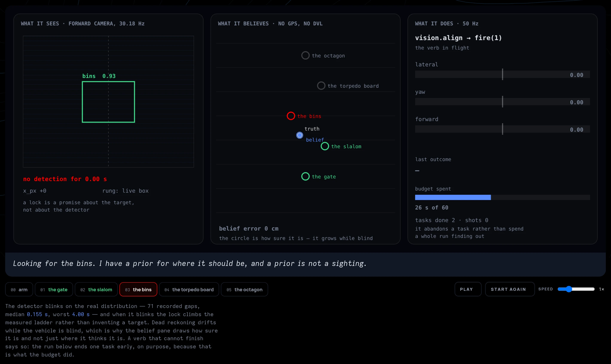Image resolution: width=611 pixels, height=364 pixels.
Task: Click the budget spent progress bar
Action: pos(502,197)
